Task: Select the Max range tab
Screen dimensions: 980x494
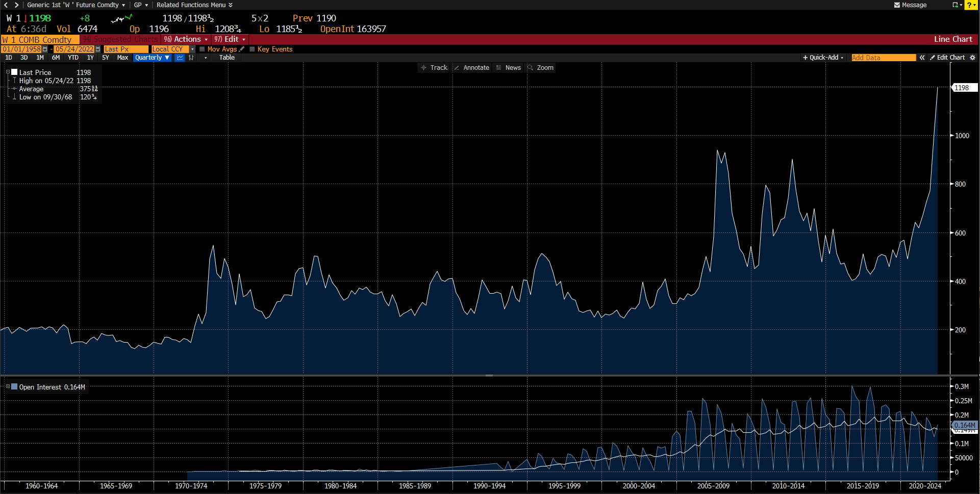Action: (x=122, y=58)
